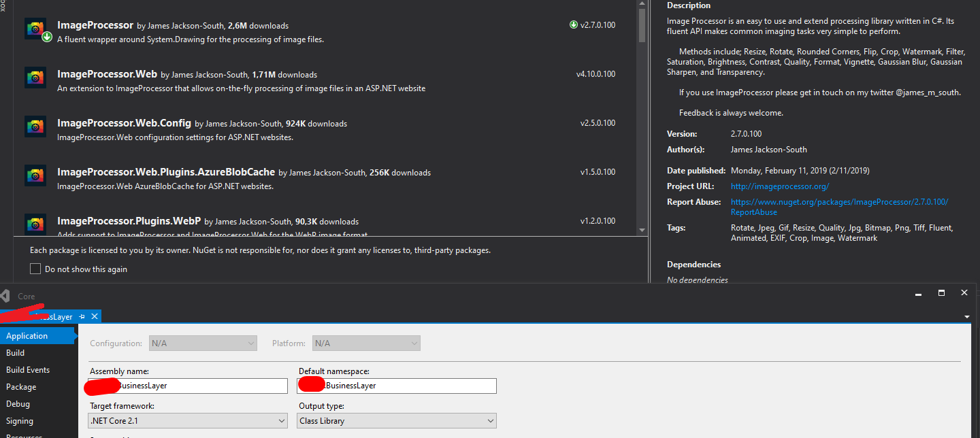Viewport: 980px width, 438px height.
Task: Click the Default namespace input field
Action: 397,386
